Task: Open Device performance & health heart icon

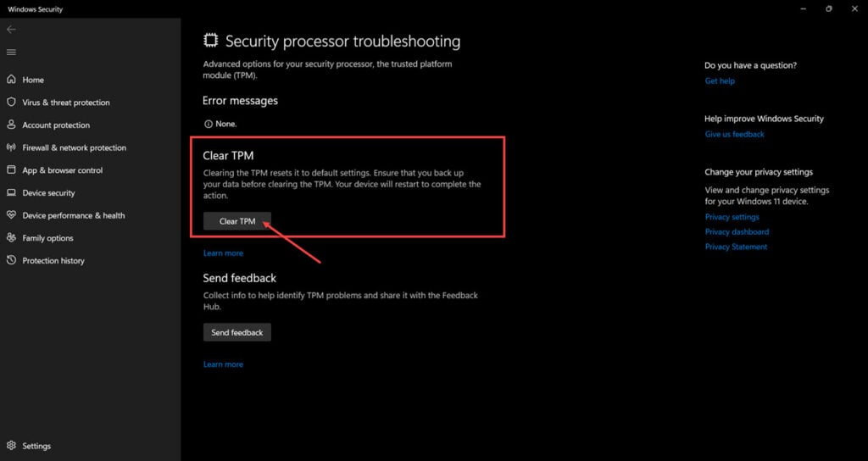Action: click(x=11, y=215)
